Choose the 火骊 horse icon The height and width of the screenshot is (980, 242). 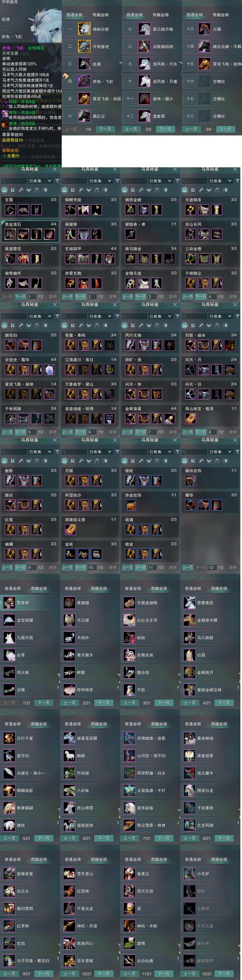point(204,29)
